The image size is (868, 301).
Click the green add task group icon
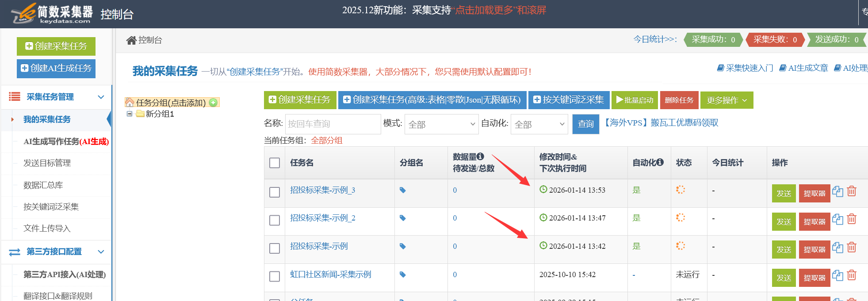pyautogui.click(x=213, y=103)
